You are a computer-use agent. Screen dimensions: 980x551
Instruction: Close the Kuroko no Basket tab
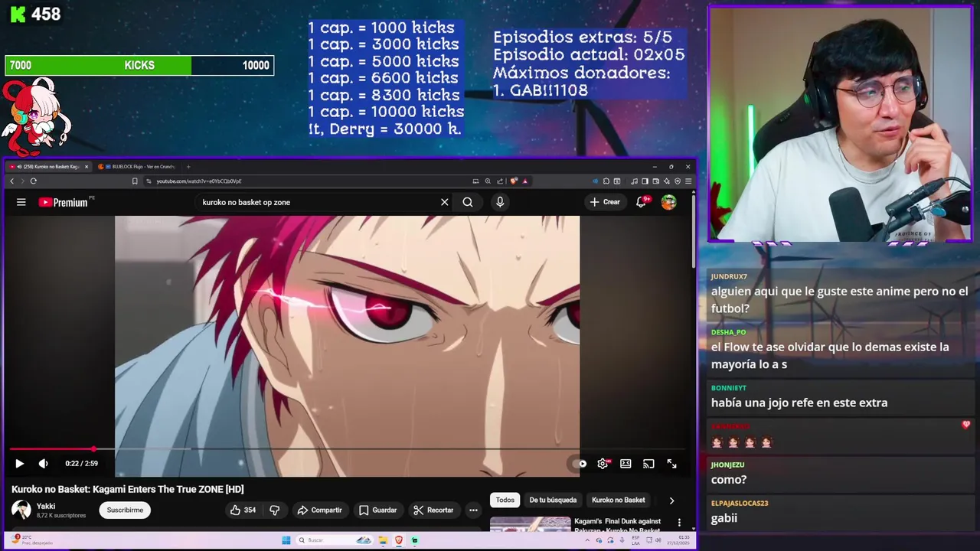coord(87,166)
